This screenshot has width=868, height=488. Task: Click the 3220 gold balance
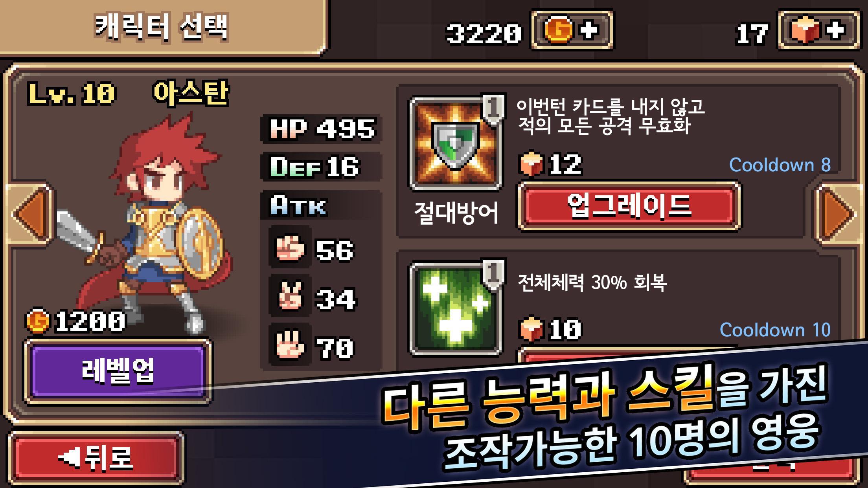click(484, 33)
